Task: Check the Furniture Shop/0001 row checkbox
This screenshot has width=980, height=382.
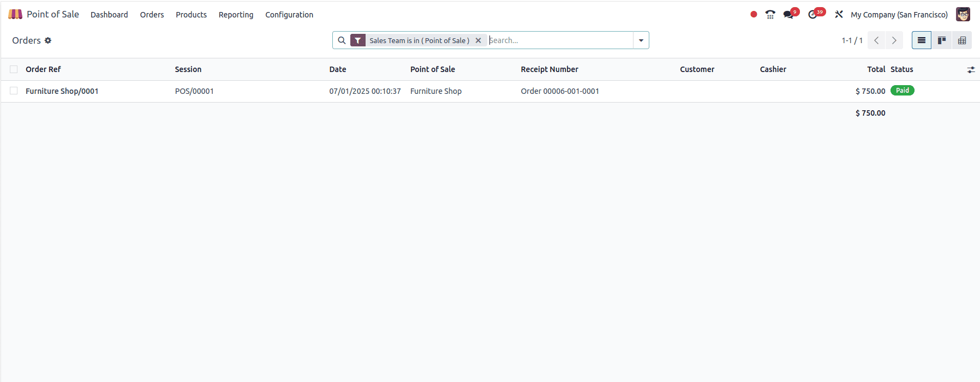Action: (x=14, y=91)
